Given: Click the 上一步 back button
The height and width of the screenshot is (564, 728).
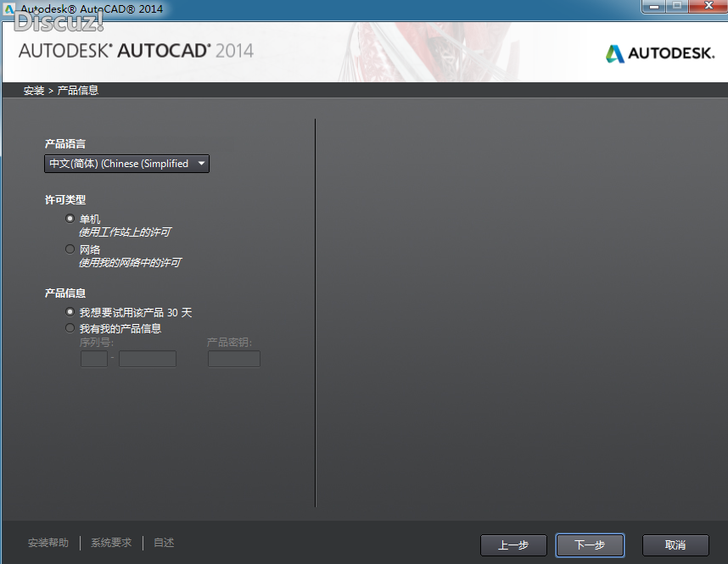Looking at the screenshot, I should pos(513,545).
